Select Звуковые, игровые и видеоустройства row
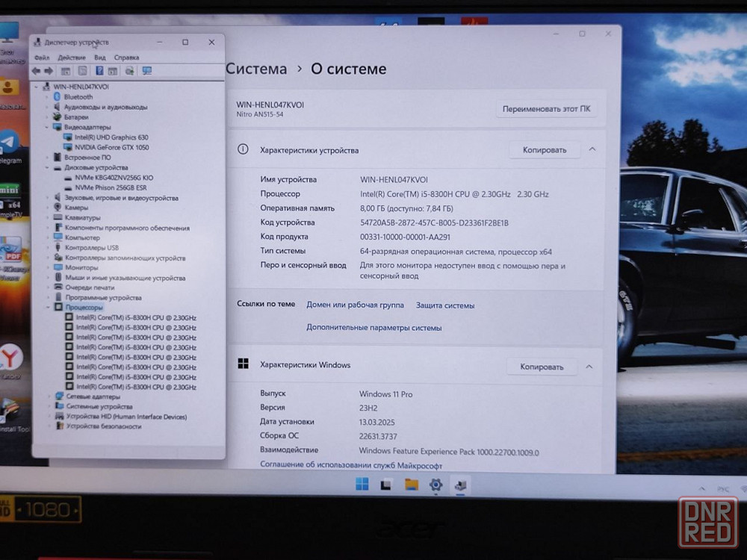The image size is (747, 560). click(122, 198)
